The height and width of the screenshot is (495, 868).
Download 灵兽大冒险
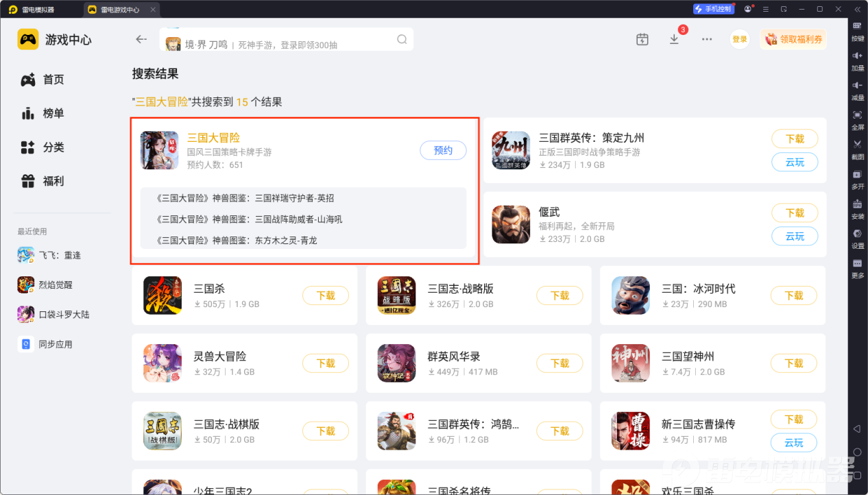pos(326,363)
